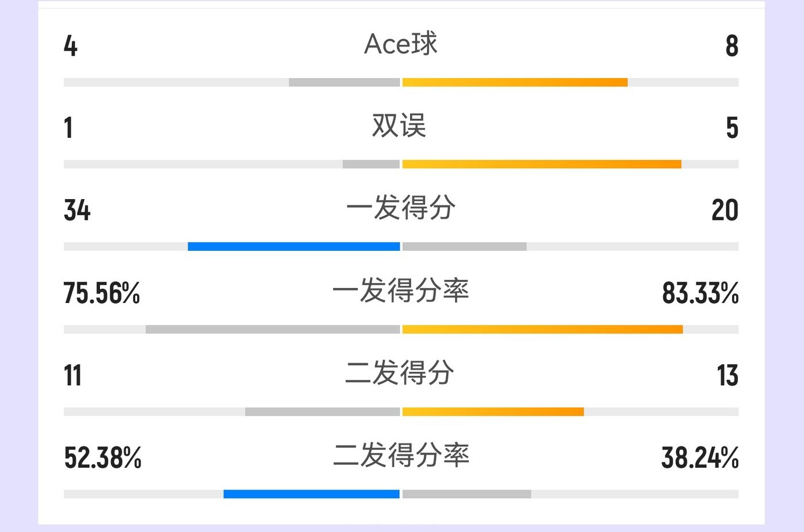
Task: Select the 二发得分 stat label
Action: [400, 373]
